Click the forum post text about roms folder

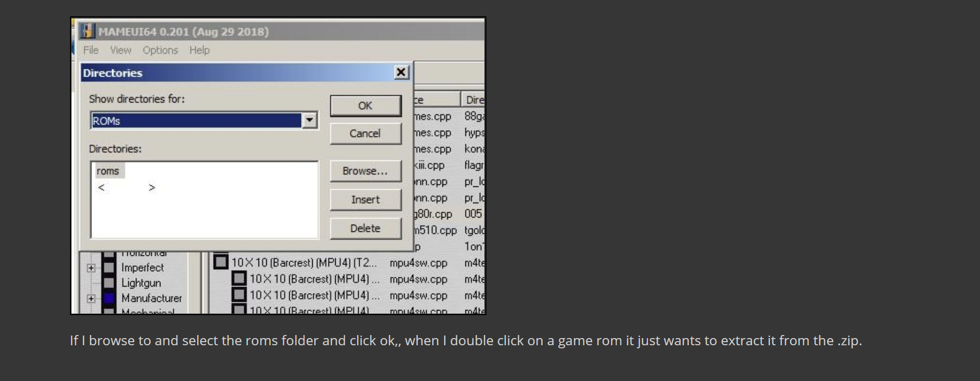pos(466,341)
